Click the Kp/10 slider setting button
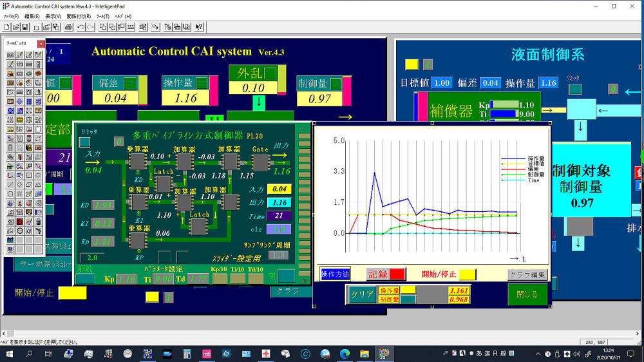The image size is (644, 362). click(x=220, y=279)
